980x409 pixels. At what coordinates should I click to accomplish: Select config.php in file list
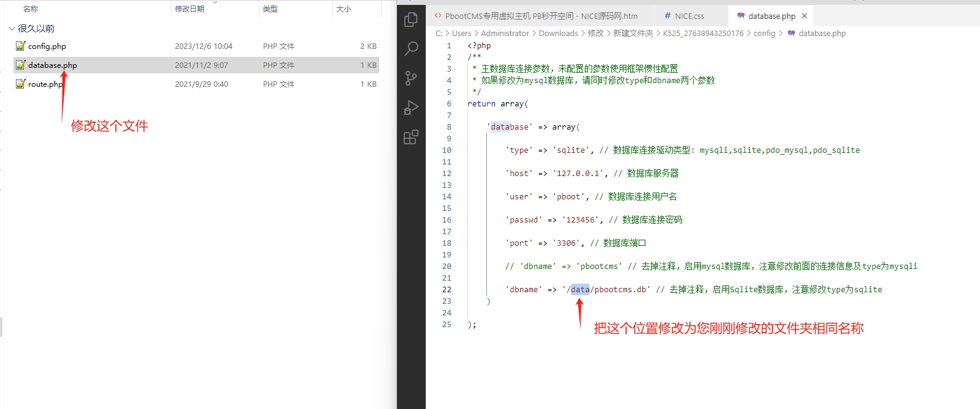[x=47, y=46]
